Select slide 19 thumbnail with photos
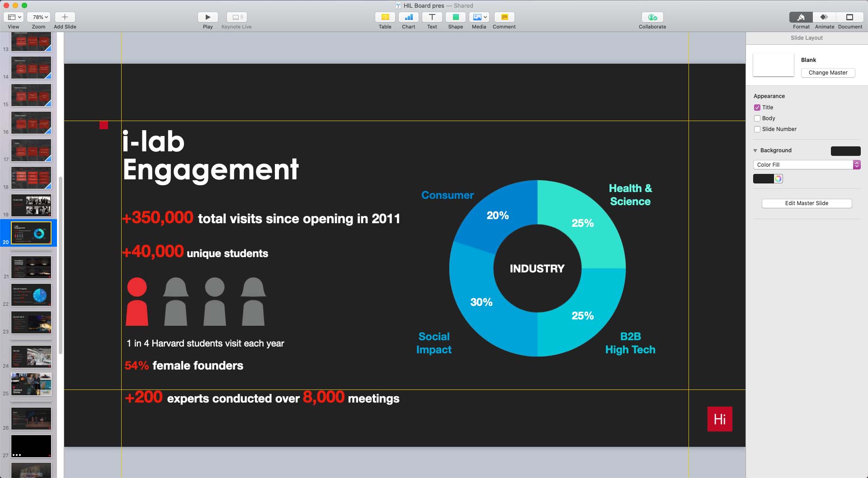The width and height of the screenshot is (868, 478). (x=31, y=205)
